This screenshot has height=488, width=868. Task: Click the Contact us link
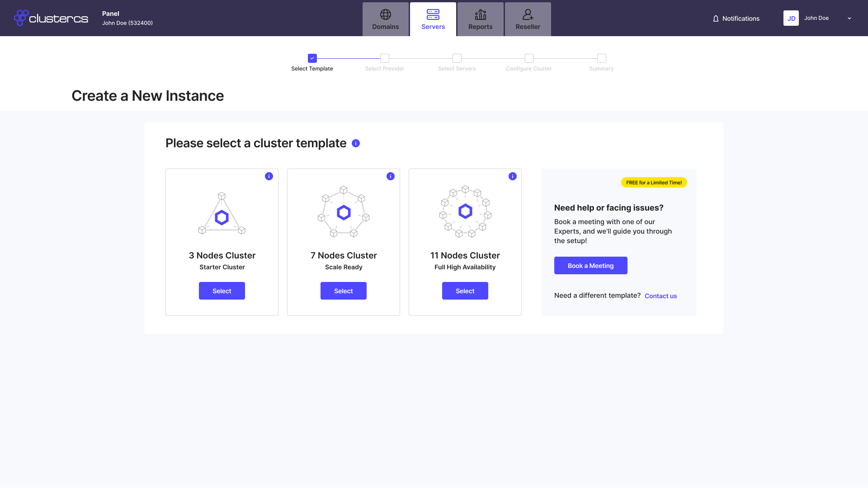660,296
